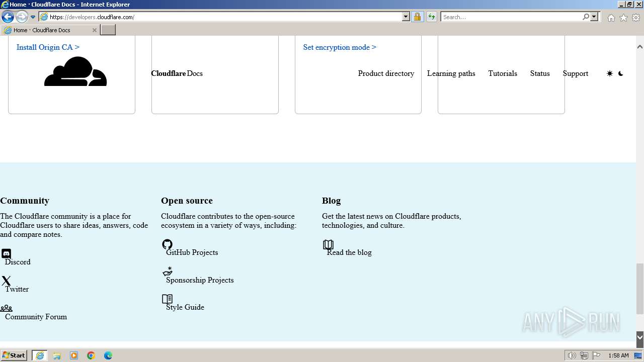Open Internet Explorer taskbar icon

pyautogui.click(x=40, y=355)
